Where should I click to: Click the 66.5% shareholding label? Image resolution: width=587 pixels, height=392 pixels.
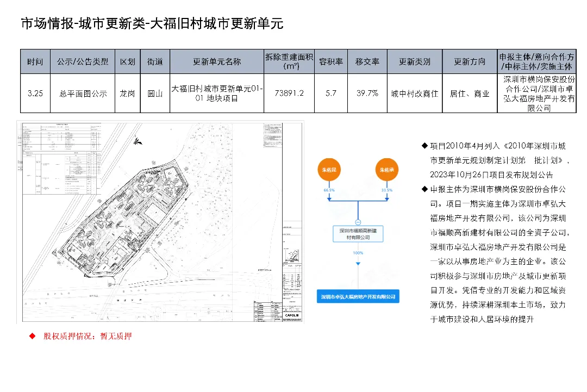(x=329, y=190)
